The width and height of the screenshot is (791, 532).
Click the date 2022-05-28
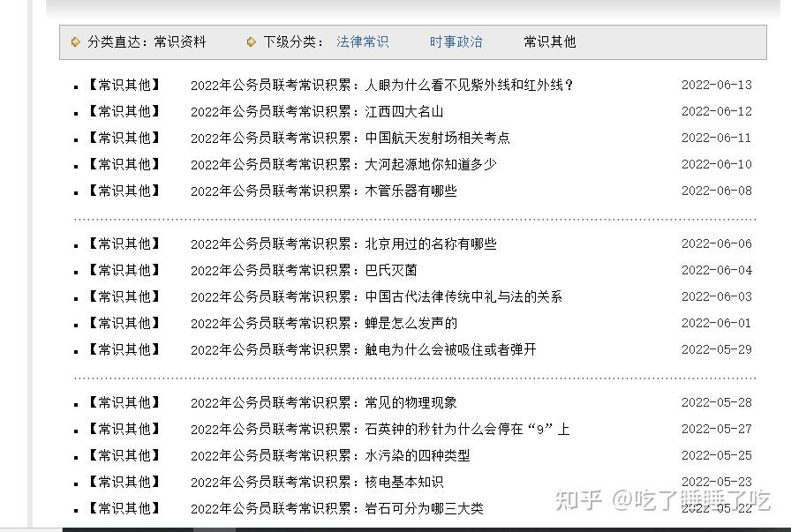(x=716, y=402)
